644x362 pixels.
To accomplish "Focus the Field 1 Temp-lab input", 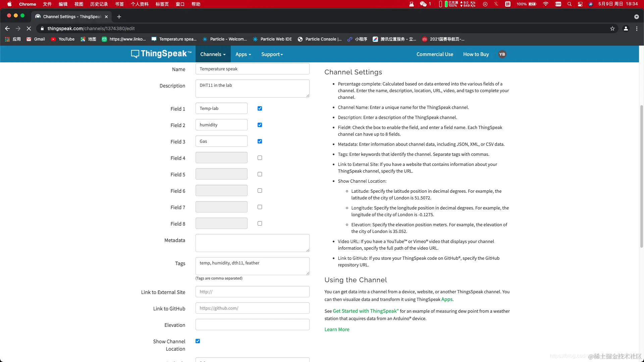I will (x=221, y=108).
